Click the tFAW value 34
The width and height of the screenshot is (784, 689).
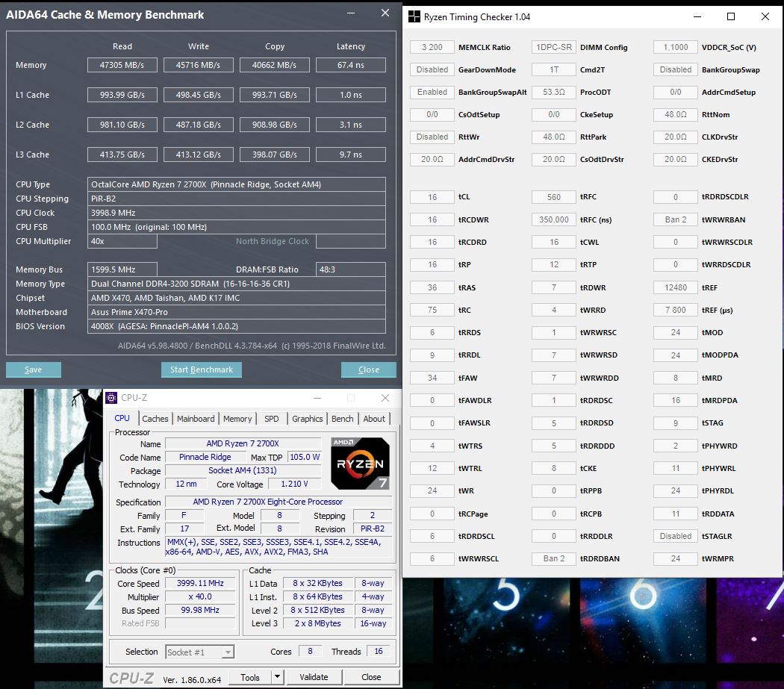coord(432,378)
